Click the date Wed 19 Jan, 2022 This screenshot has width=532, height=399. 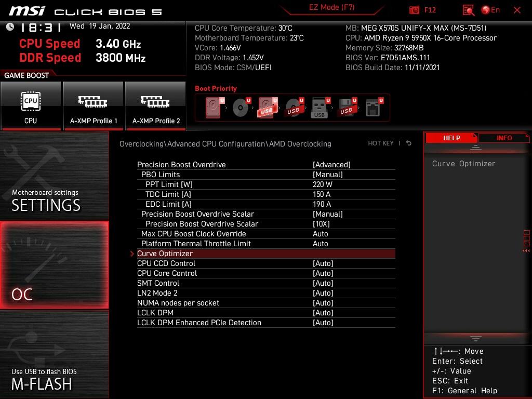(x=100, y=26)
